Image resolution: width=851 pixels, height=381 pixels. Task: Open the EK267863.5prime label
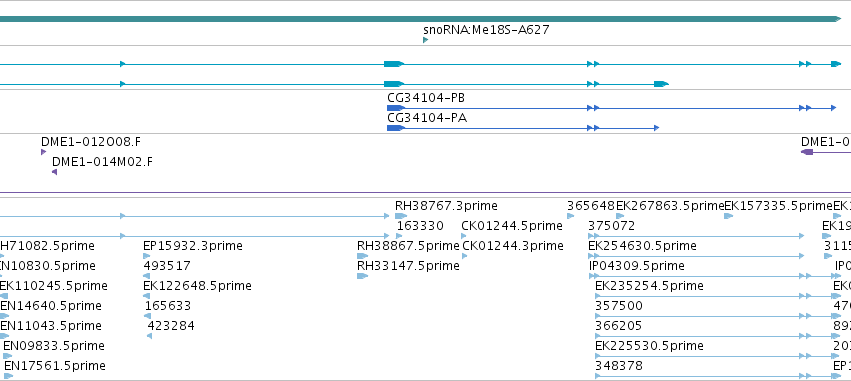click(670, 206)
